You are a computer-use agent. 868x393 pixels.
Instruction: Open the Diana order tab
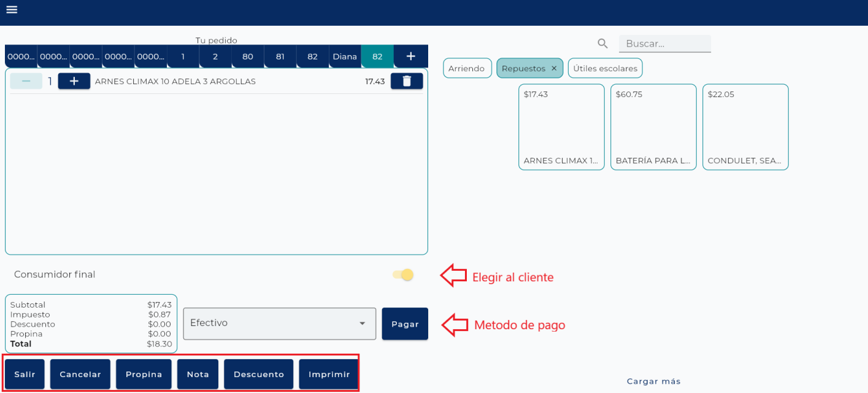click(345, 56)
